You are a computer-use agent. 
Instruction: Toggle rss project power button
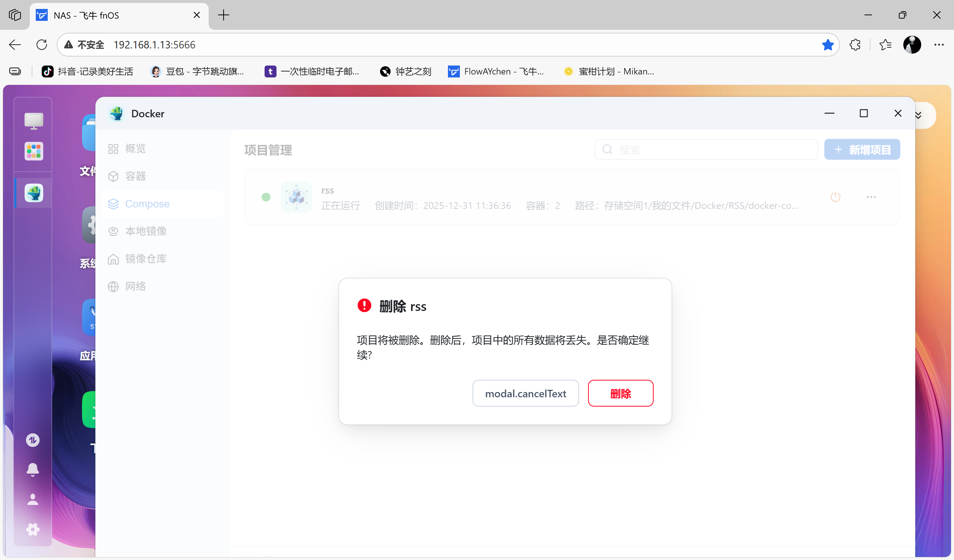click(x=835, y=197)
